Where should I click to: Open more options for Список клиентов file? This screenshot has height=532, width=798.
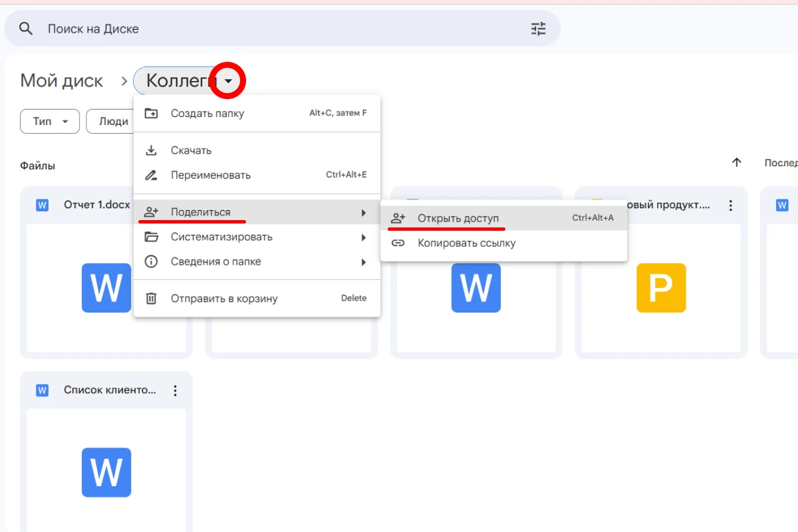click(176, 390)
